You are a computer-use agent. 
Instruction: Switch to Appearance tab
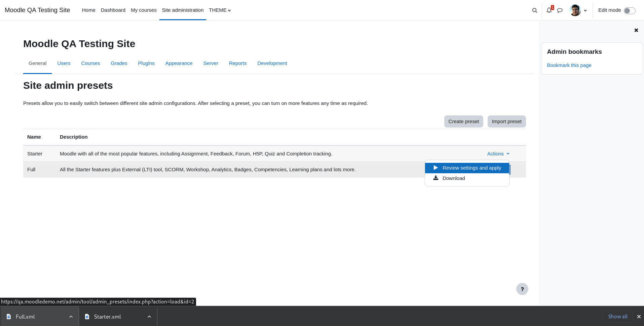[x=179, y=63]
